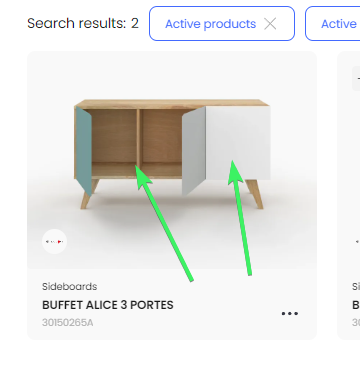Open the second card's cut-off bold product title
The height and width of the screenshot is (387, 360).
coord(356,305)
